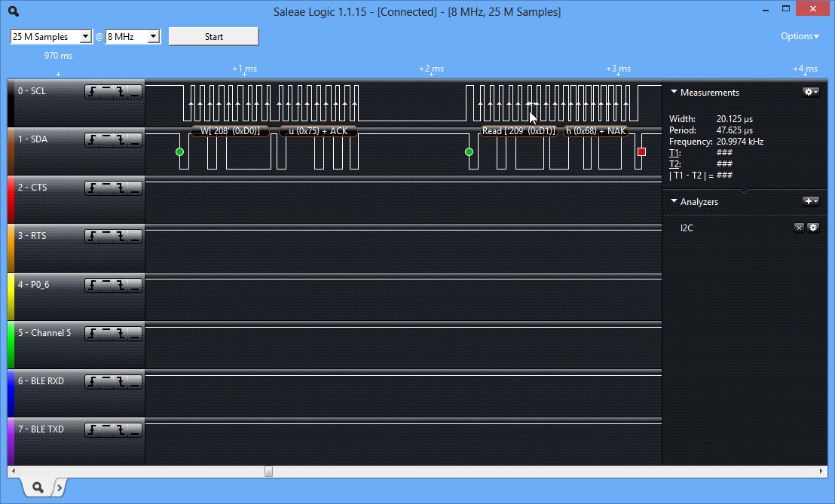Set falling edge trigger on SDA channel
835x504 pixels.
pyautogui.click(x=121, y=140)
